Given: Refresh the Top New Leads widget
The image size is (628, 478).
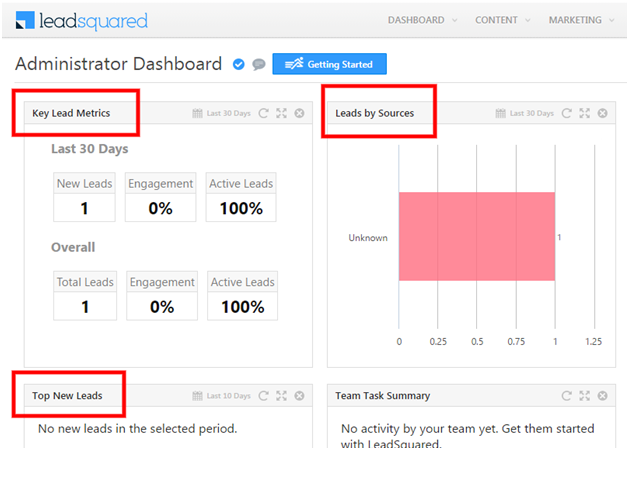Looking at the screenshot, I should (263, 396).
